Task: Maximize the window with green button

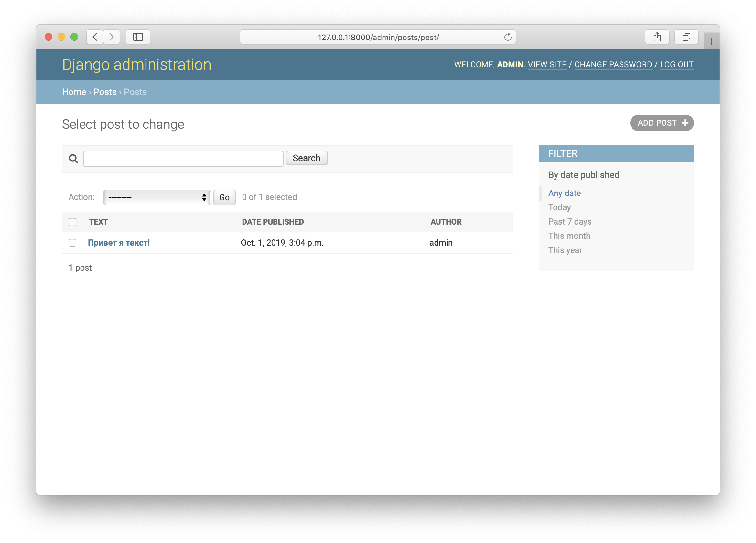Action: coord(74,37)
